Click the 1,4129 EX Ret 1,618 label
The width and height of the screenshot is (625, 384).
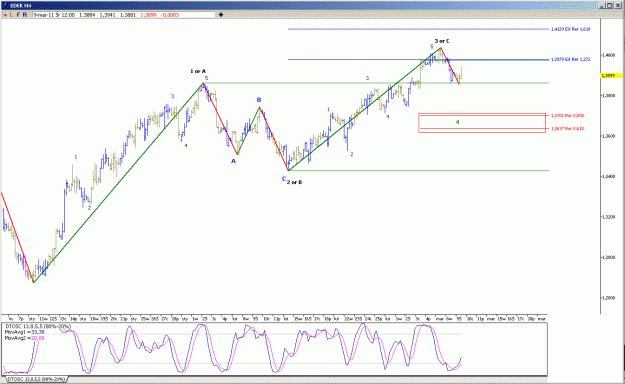(x=571, y=29)
